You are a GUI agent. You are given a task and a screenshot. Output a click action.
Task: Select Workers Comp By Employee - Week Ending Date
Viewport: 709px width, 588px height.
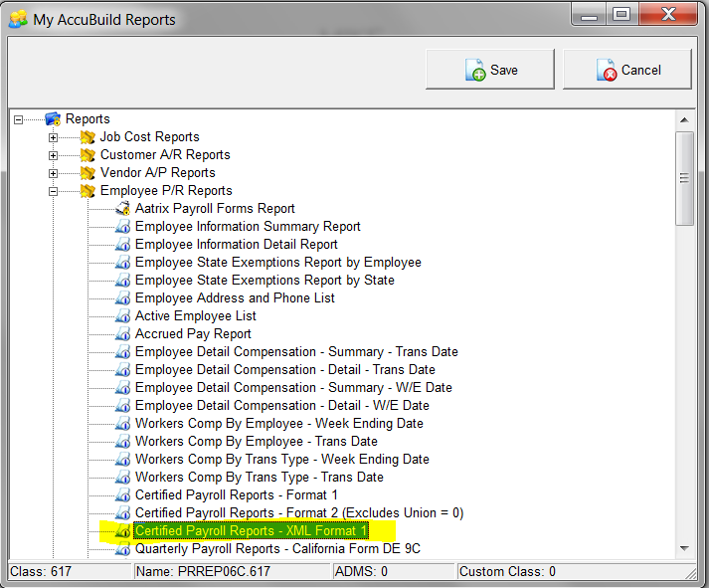click(279, 424)
